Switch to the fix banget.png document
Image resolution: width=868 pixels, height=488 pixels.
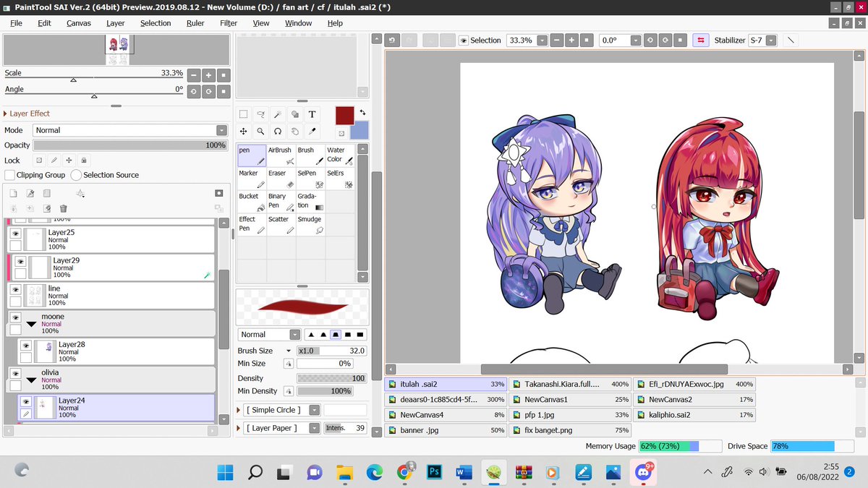571,430
